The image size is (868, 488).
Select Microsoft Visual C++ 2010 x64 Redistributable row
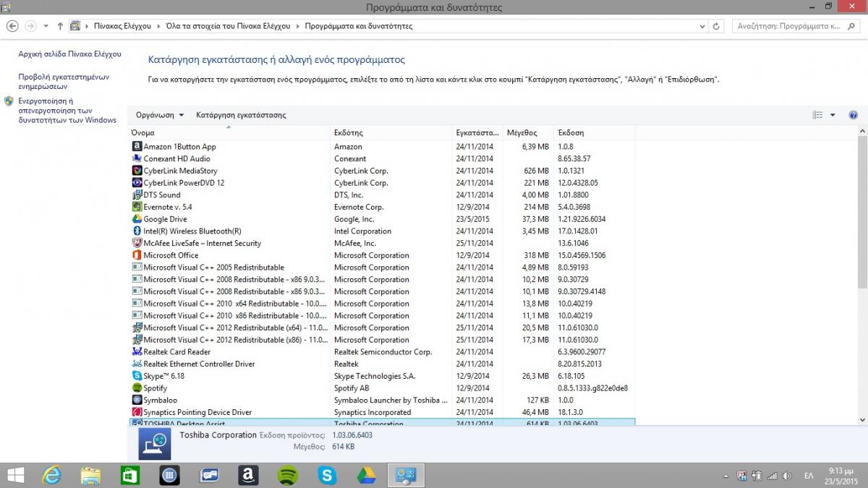[382, 304]
